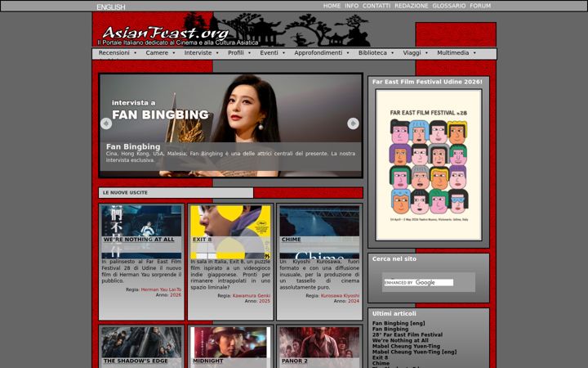Screen dimensions: 588x368
Task: Open year 2026 link under We're Nothing
Action: [x=176, y=295]
